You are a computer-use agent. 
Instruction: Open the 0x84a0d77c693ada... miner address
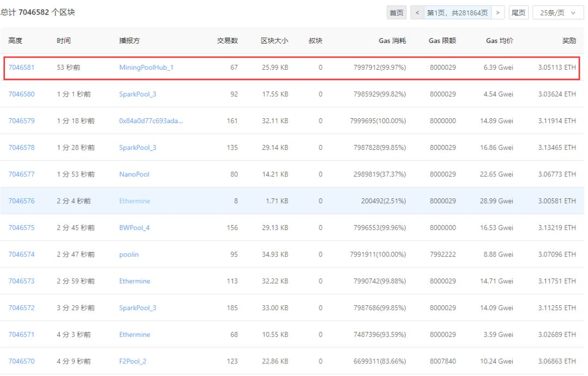click(x=151, y=121)
